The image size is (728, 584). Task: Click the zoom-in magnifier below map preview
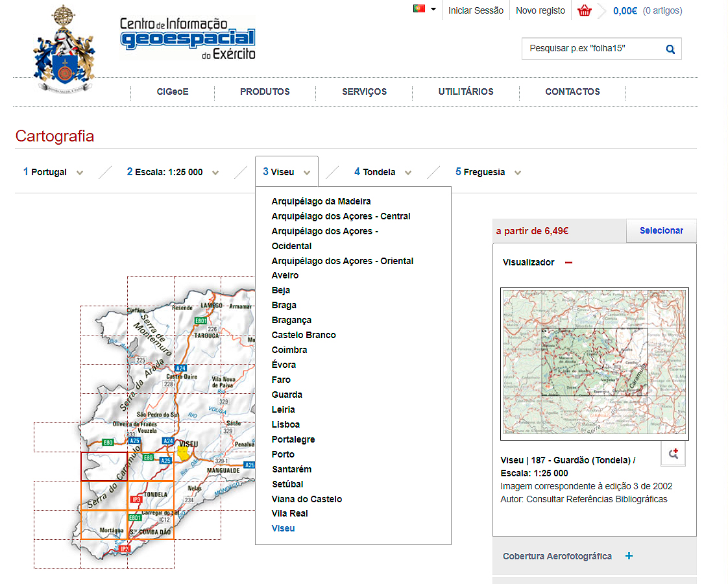click(x=673, y=454)
